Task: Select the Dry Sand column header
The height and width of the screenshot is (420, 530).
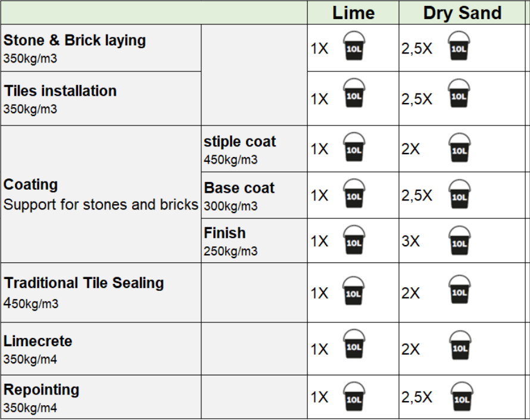Action: (462, 13)
